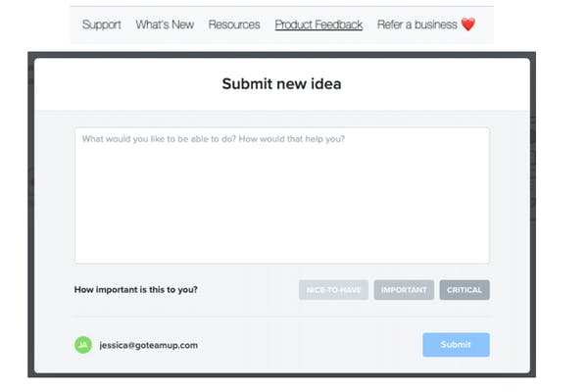Click inside the idea description text area
Image resolution: width=588 pixels, height=392 pixels.
coord(282,195)
